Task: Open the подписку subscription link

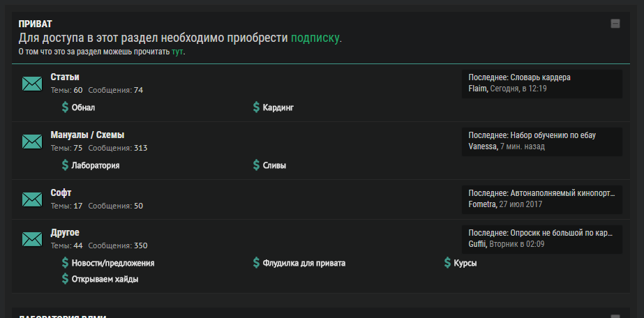Action: [315, 38]
